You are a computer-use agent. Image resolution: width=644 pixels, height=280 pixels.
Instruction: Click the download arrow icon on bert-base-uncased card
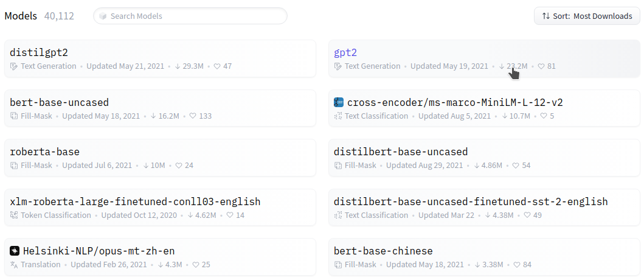(153, 116)
